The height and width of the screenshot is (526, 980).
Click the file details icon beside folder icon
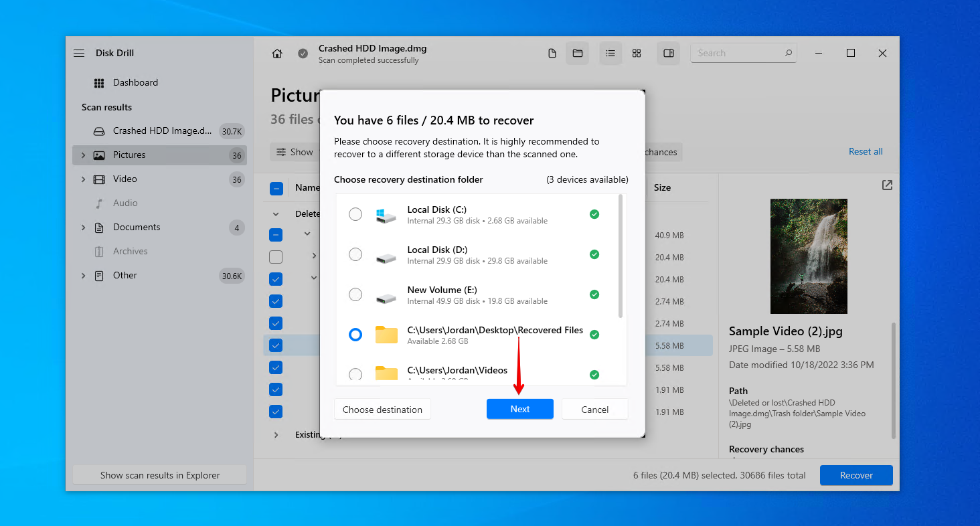552,53
